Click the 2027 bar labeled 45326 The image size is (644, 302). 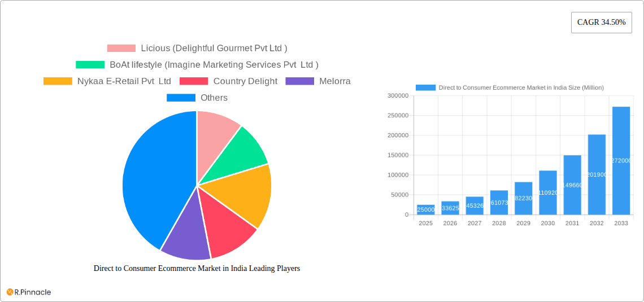475,205
